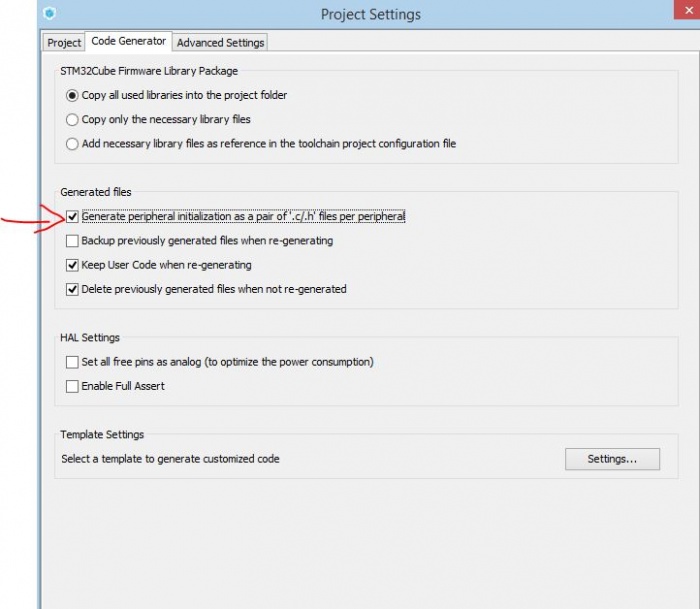Image resolution: width=700 pixels, height=609 pixels.
Task: Close the Project Settings dialog
Action: pos(687,10)
